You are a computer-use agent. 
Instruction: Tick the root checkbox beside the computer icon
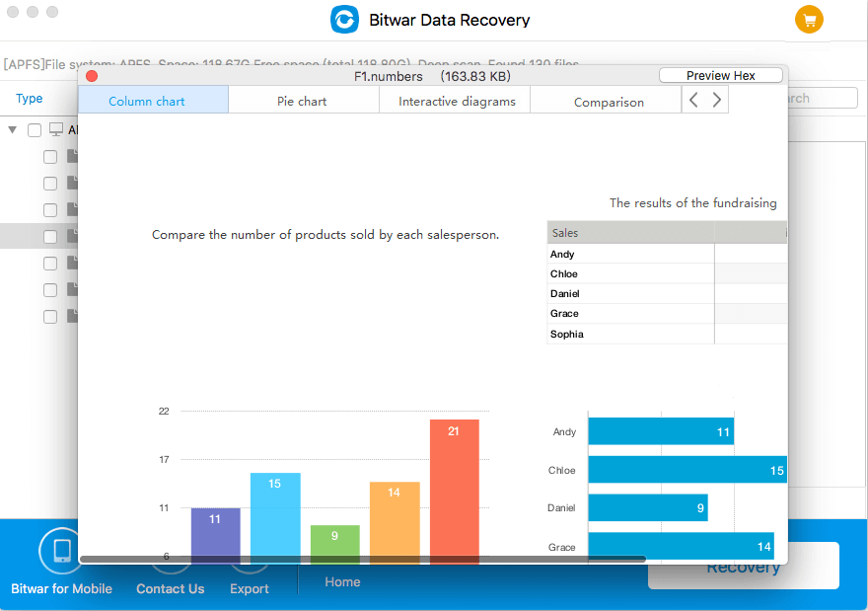[35, 130]
